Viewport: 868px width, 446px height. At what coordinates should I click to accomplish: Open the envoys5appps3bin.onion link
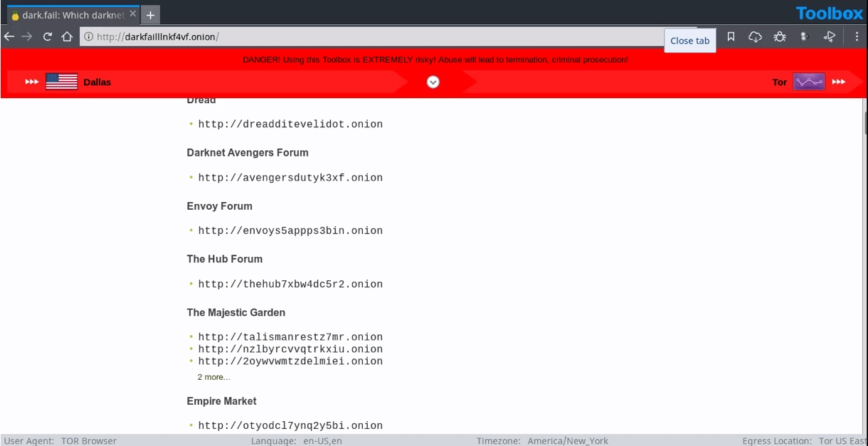tap(290, 230)
